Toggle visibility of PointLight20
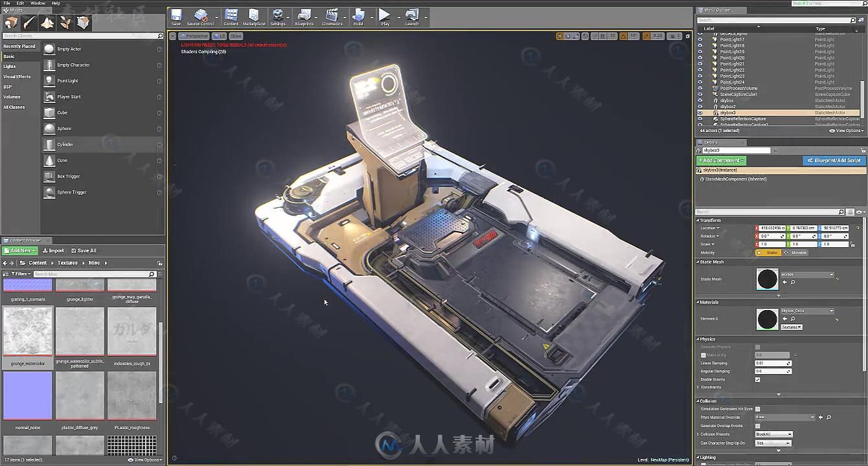Viewport: 868px width, 466px height. pyautogui.click(x=700, y=58)
